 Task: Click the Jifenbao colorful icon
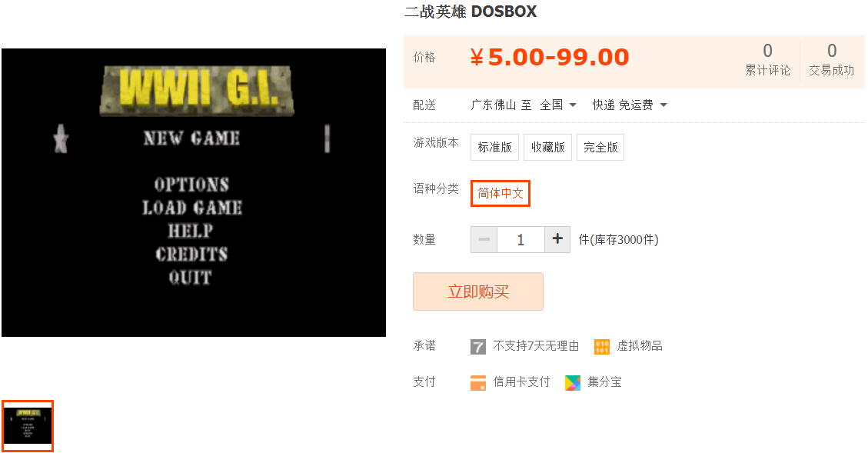[x=573, y=383]
